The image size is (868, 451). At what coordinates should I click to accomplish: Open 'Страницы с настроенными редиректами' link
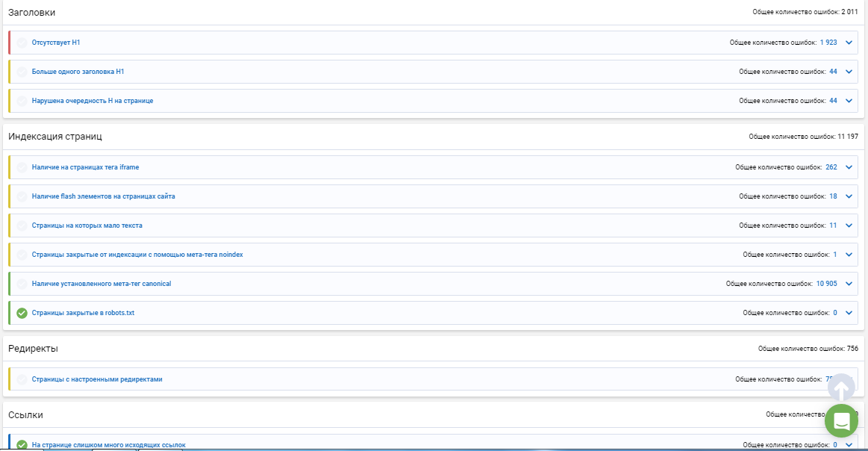[x=97, y=379]
